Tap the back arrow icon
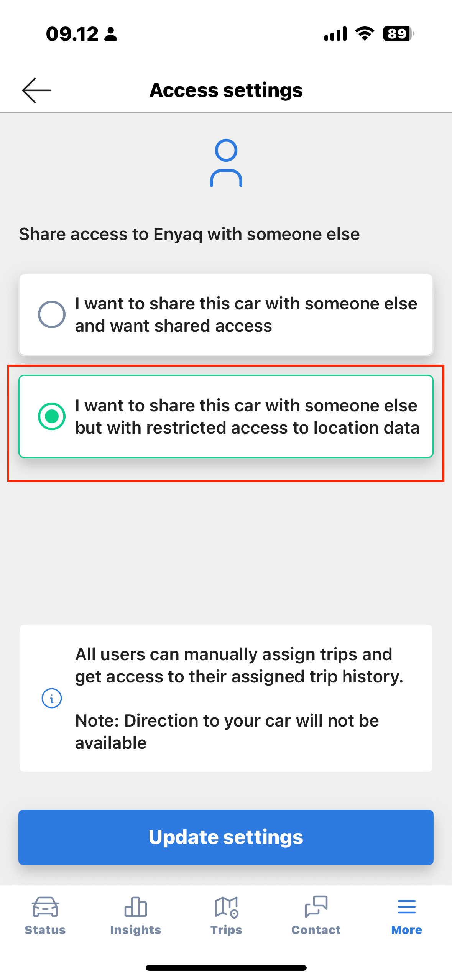Image resolution: width=452 pixels, height=980 pixels. pos(37,90)
